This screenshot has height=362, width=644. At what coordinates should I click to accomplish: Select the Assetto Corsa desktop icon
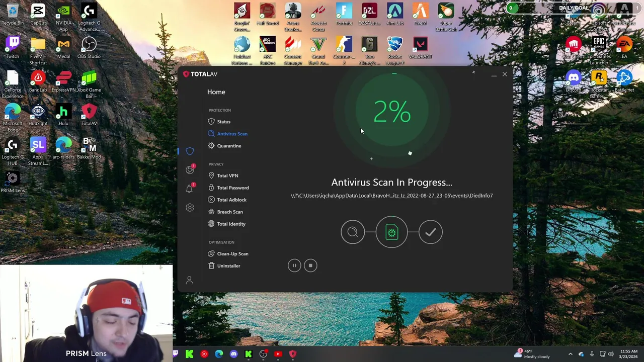(x=318, y=18)
